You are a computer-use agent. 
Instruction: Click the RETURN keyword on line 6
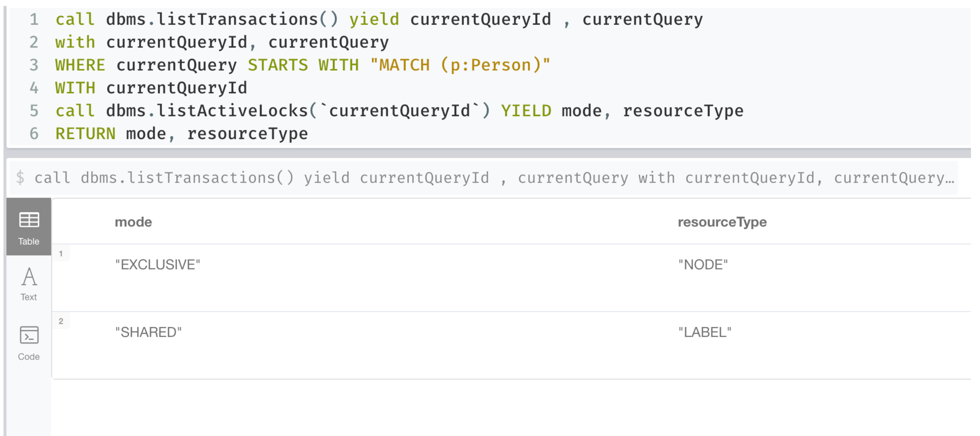coord(85,134)
